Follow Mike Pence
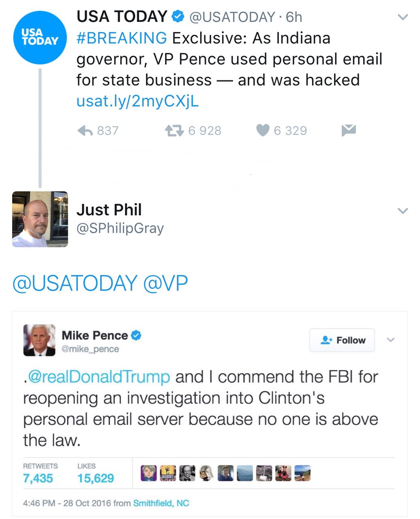420x519 pixels. (x=342, y=340)
